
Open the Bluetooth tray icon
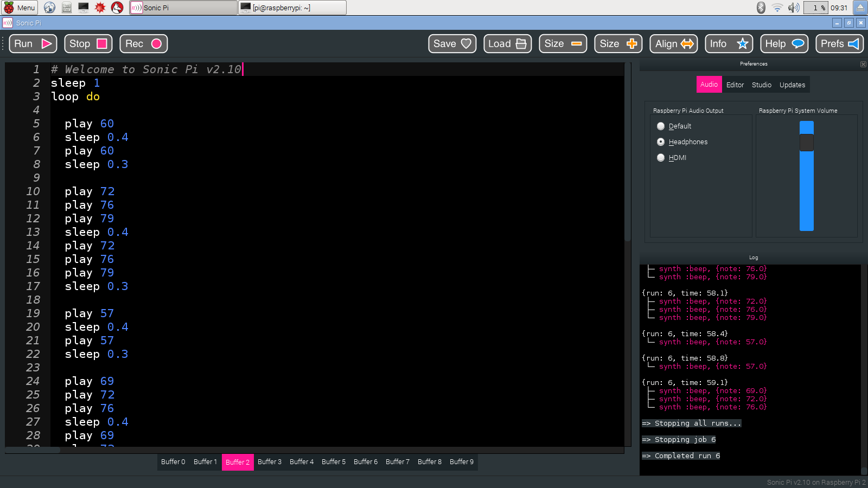click(761, 8)
